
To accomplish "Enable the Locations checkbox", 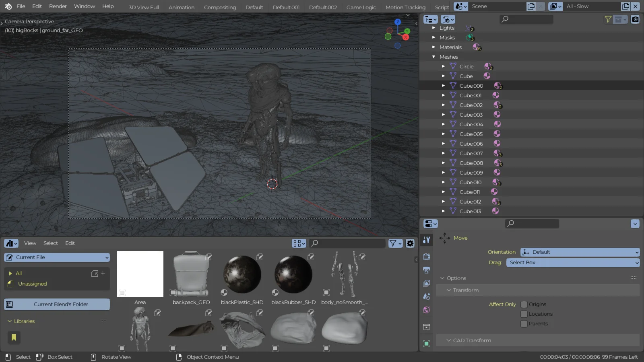I will pyautogui.click(x=524, y=314).
